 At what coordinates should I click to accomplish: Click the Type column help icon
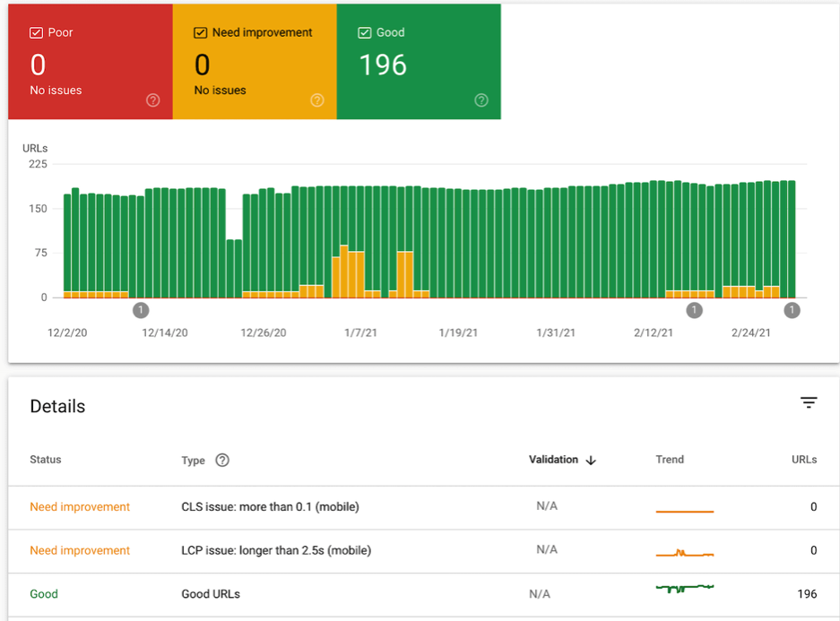[222, 460]
